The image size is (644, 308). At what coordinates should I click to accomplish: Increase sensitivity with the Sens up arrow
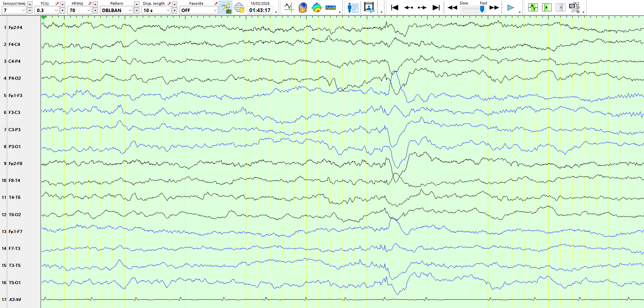(30, 4)
